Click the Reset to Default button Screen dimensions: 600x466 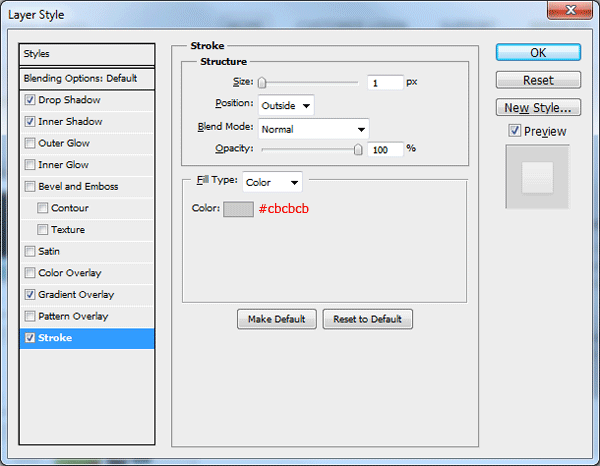coord(367,319)
